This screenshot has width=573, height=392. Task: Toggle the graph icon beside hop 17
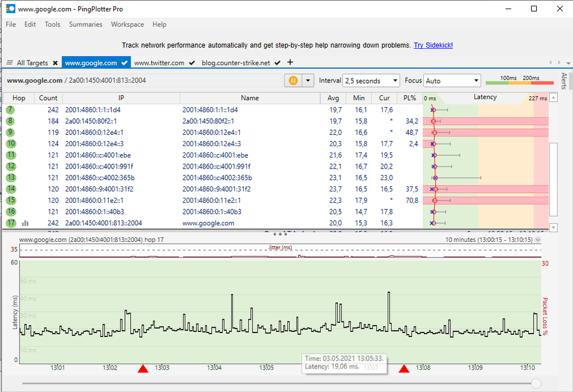click(x=25, y=223)
